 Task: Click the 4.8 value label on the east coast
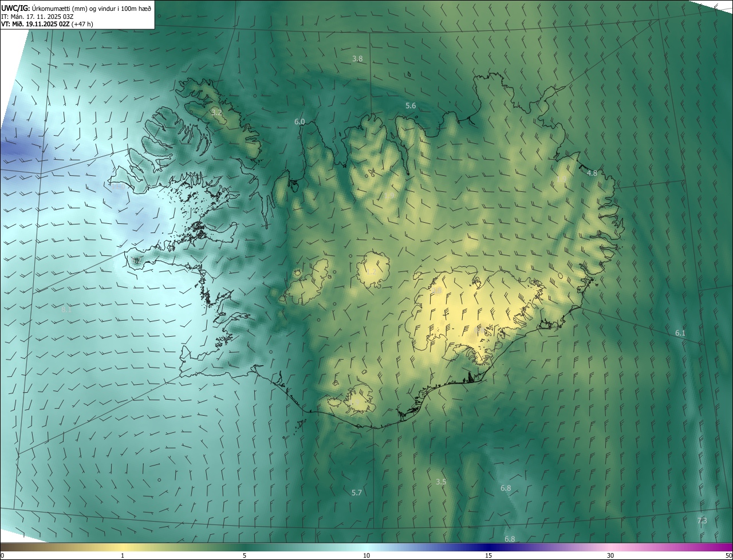click(592, 173)
